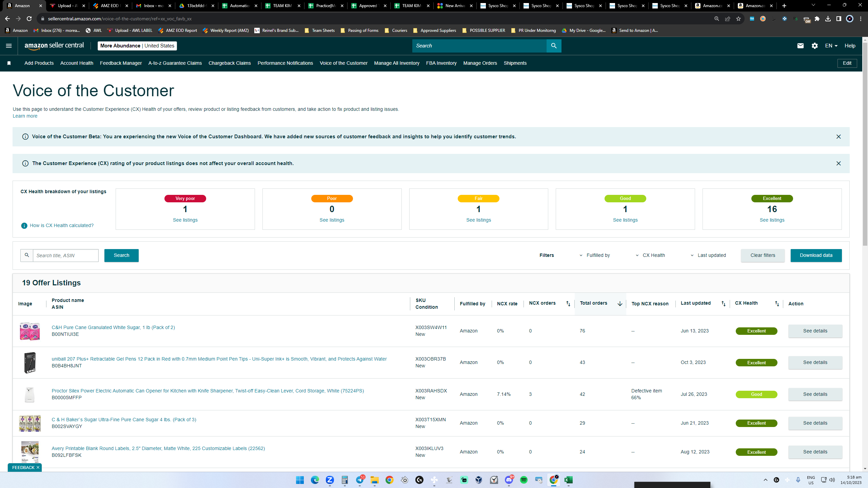Screen dimensions: 868x488
Task: Sort by CX Health column arrows
Action: click(x=777, y=304)
